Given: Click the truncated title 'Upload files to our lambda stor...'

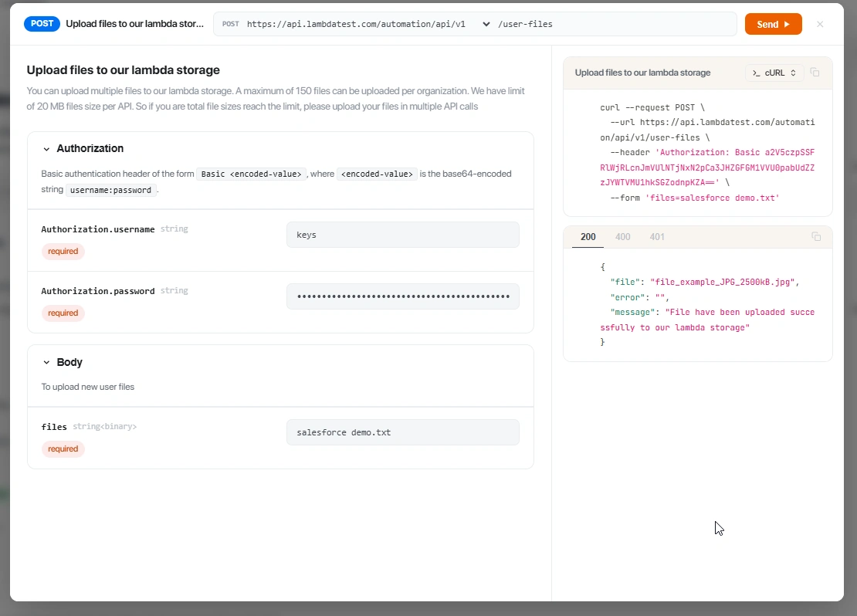Looking at the screenshot, I should coord(134,23).
